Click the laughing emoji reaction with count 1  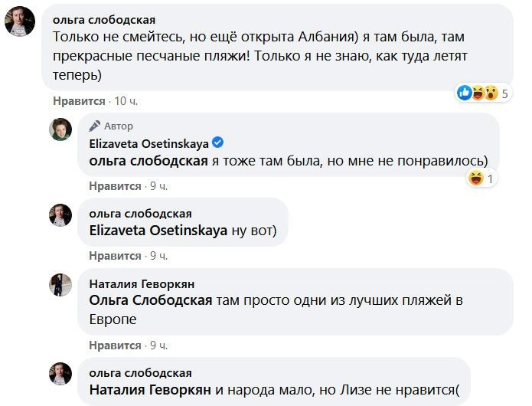(483, 178)
